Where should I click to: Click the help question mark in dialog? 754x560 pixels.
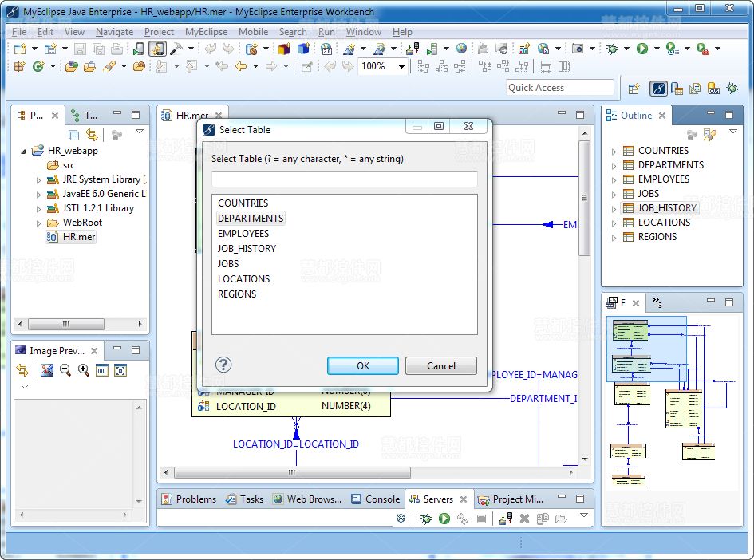point(223,365)
